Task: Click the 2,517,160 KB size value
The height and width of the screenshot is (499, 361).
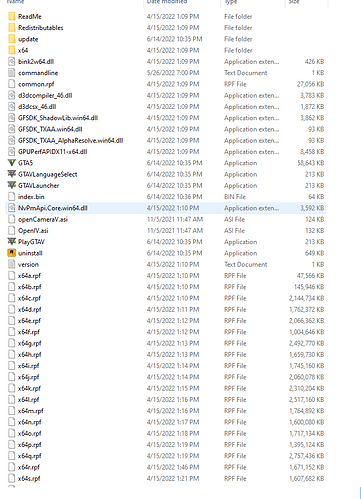Action: point(307,400)
